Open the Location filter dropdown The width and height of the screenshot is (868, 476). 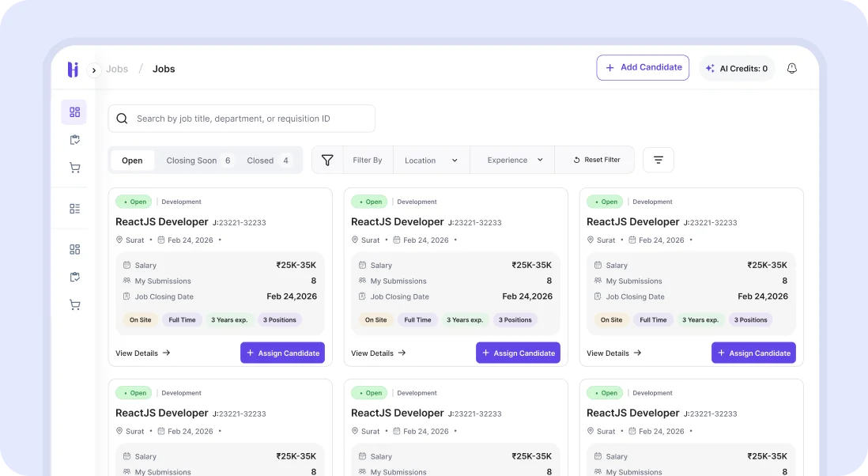coord(431,160)
